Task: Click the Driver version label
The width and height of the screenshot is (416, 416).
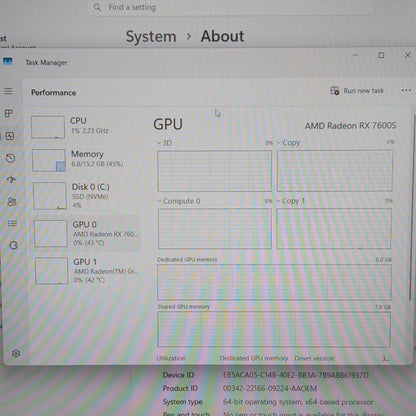Action: click(x=314, y=358)
